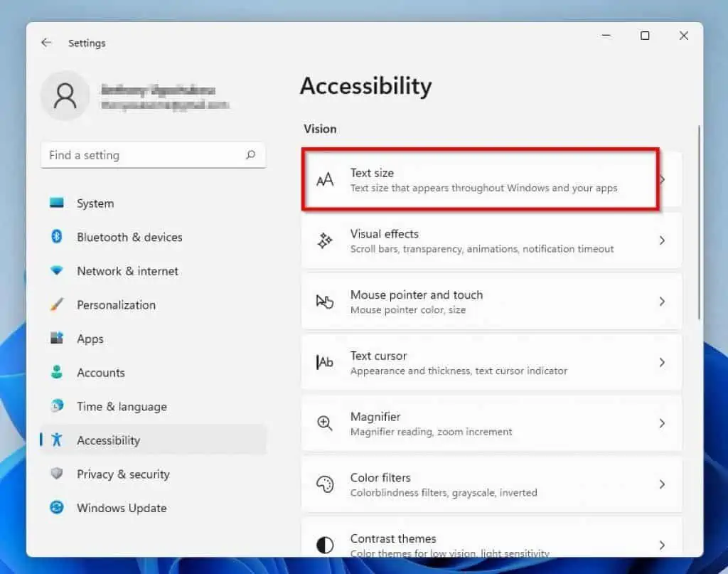Screen dimensions: 728x574
Task: Expand Visual effects with its chevron
Action: 662,240
